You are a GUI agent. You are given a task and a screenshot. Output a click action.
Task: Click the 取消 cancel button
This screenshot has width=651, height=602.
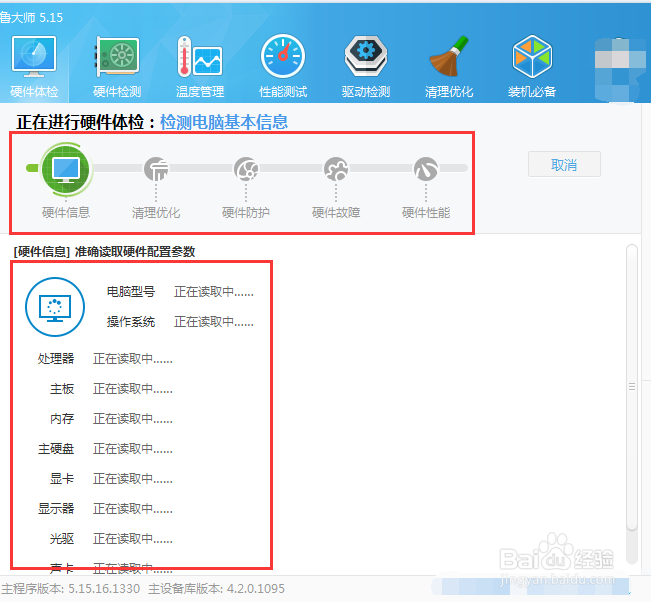pos(564,164)
